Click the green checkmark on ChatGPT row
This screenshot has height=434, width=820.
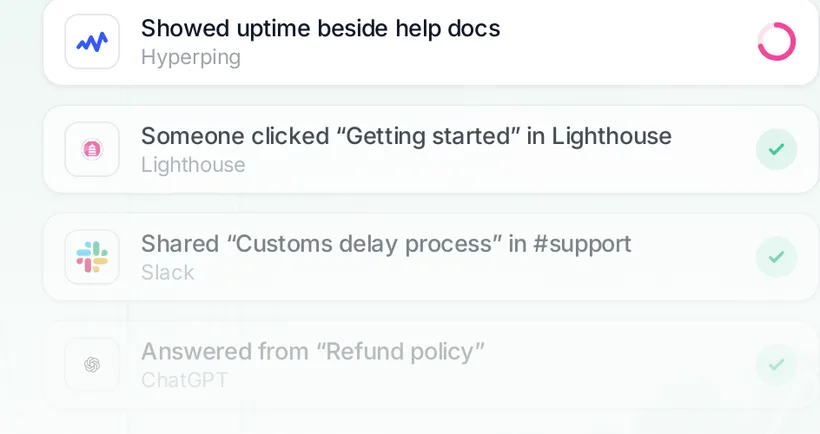[777, 365]
